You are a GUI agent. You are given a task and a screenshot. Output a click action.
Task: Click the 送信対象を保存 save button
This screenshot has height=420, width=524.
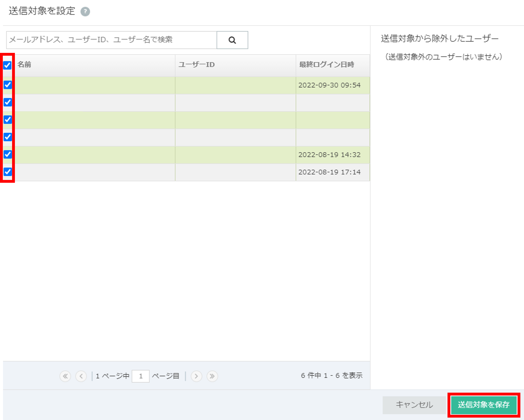click(x=484, y=405)
